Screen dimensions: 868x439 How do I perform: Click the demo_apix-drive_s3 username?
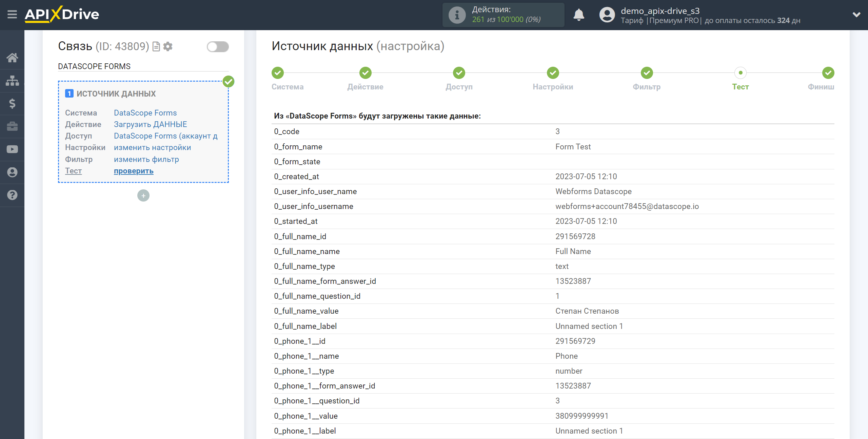click(x=660, y=11)
